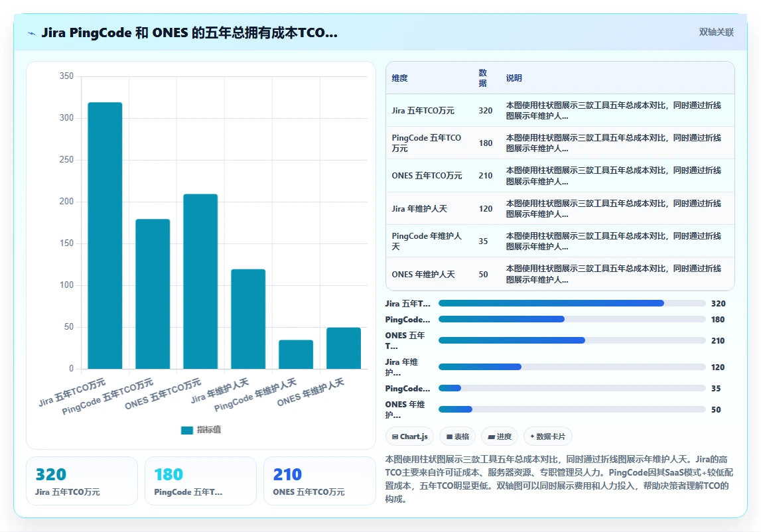Click the Chart.js tag

[409, 436]
